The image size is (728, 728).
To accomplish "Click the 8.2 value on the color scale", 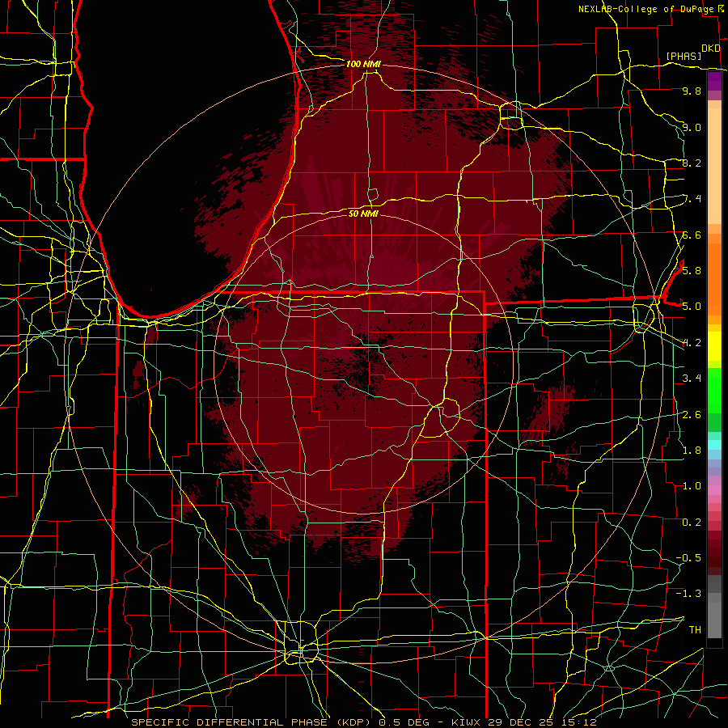I will tap(692, 163).
